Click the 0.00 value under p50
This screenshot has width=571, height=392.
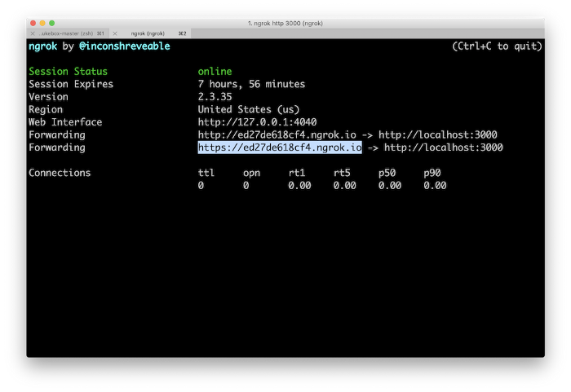click(x=390, y=186)
